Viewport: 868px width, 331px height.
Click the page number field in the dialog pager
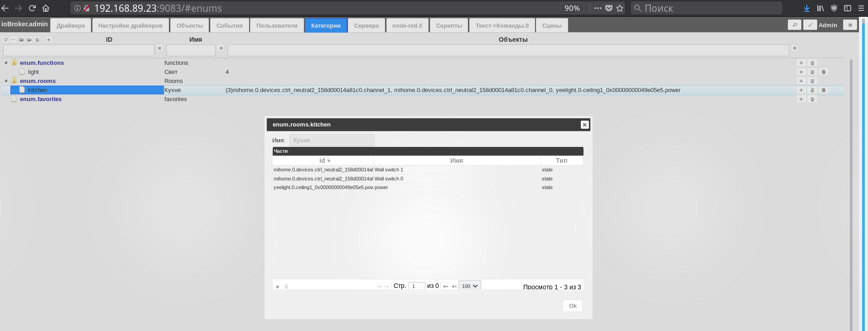(416, 286)
